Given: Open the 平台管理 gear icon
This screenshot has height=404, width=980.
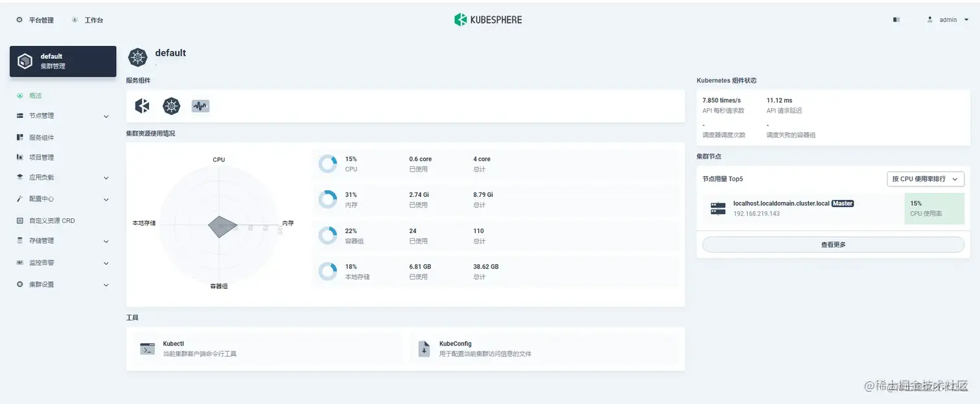Looking at the screenshot, I should 19,20.
